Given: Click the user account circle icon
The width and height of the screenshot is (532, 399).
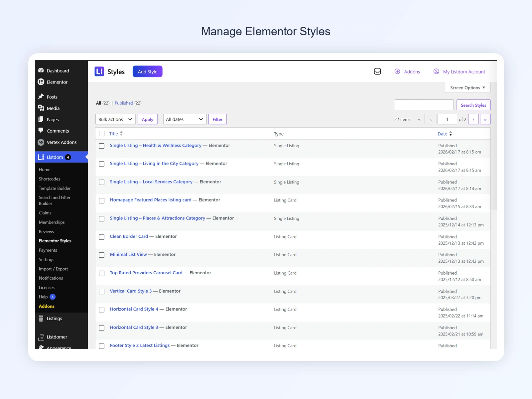Looking at the screenshot, I should 436,71.
